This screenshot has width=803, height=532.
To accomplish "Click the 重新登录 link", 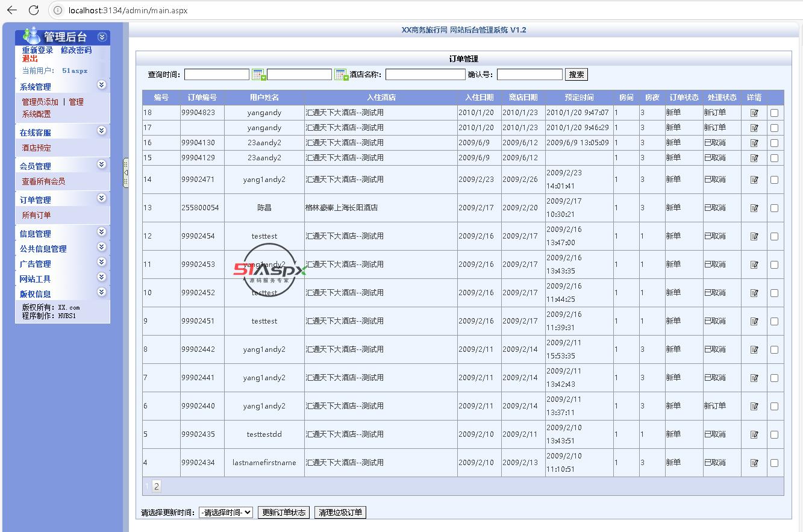I will pyautogui.click(x=38, y=51).
